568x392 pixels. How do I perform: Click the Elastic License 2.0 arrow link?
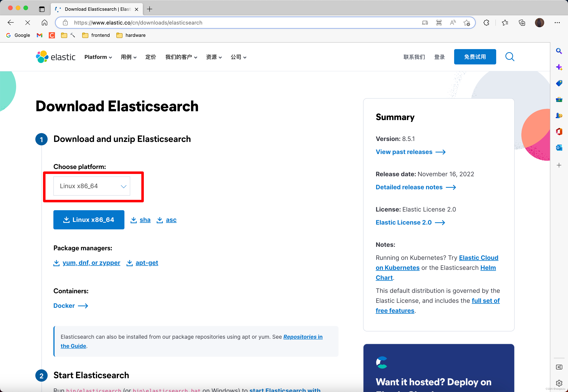(411, 222)
